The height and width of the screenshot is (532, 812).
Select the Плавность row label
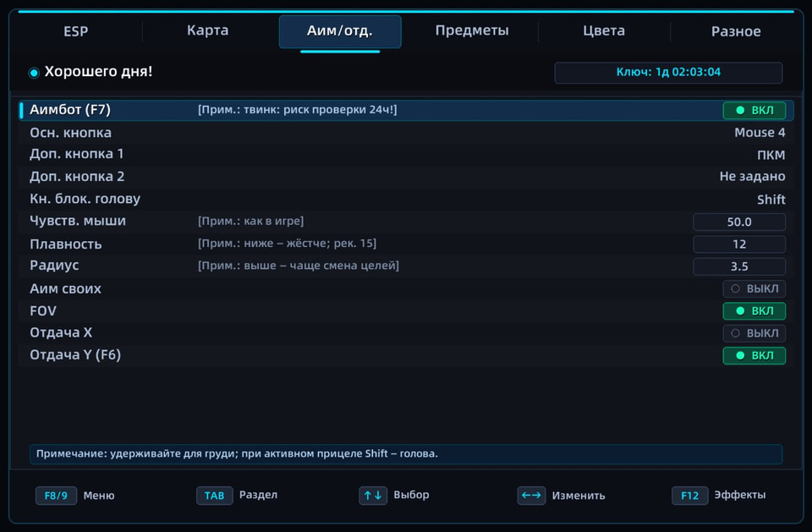coord(66,244)
